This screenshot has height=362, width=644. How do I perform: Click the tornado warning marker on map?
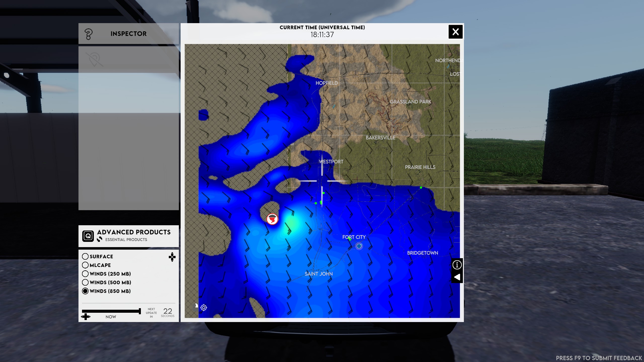[x=272, y=219]
